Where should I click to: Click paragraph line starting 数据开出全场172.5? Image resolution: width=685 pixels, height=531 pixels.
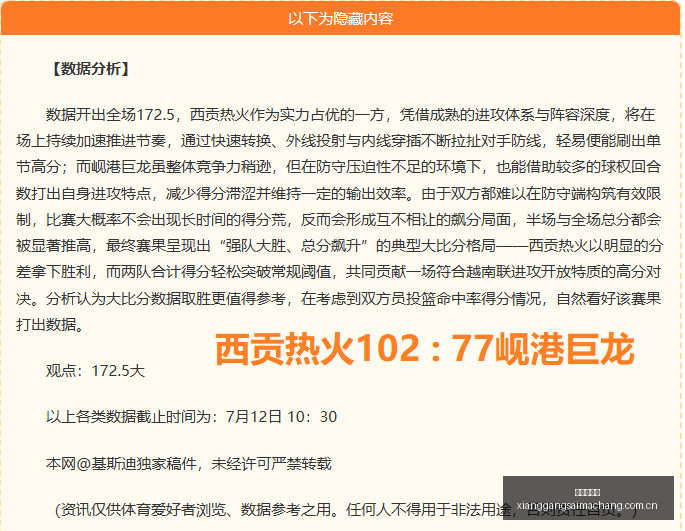click(350, 115)
